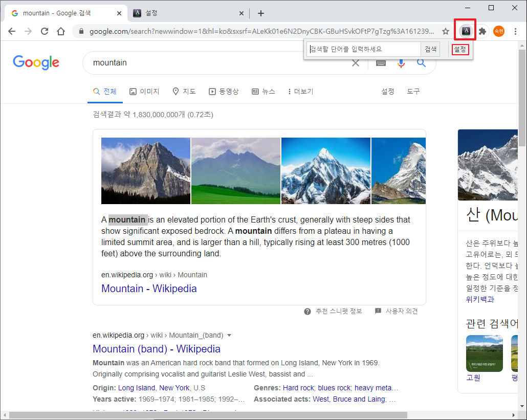Screen dimensions: 527x420
Task: Open Google search 설정 menu
Action: click(387, 92)
